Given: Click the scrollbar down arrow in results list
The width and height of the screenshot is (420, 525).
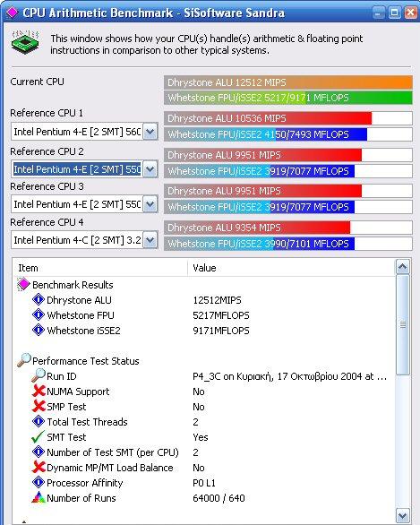Looking at the screenshot, I should 403,515.
